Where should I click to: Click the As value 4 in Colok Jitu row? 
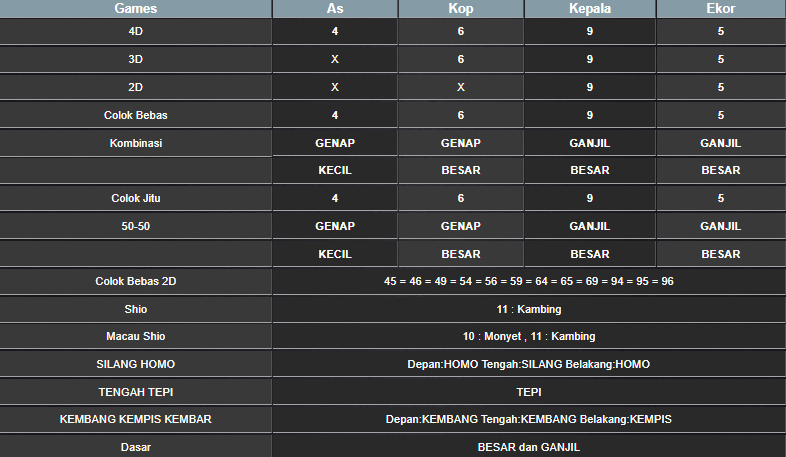[335, 198]
